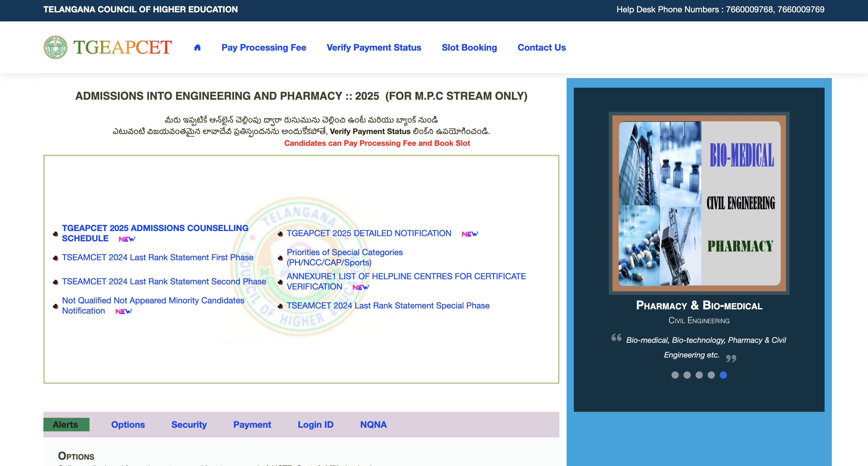The height and width of the screenshot is (466, 868).
Task: Switch to the Payment tab
Action: pyautogui.click(x=252, y=425)
